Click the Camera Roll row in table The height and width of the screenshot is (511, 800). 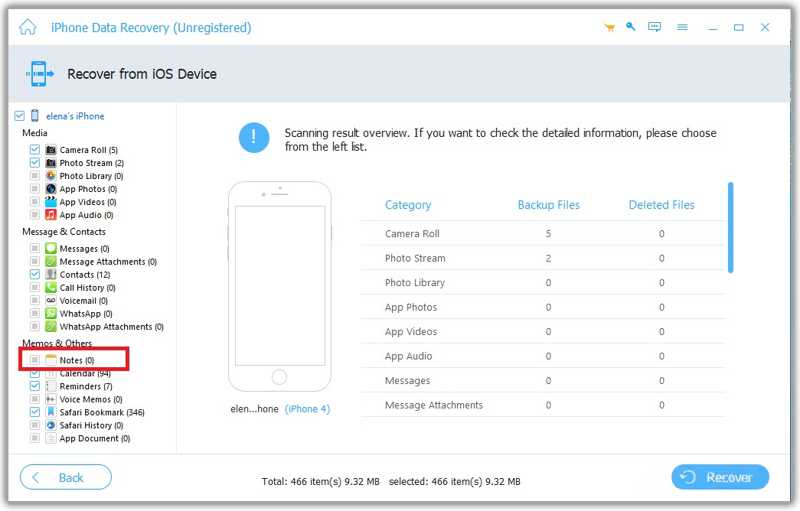pos(542,234)
